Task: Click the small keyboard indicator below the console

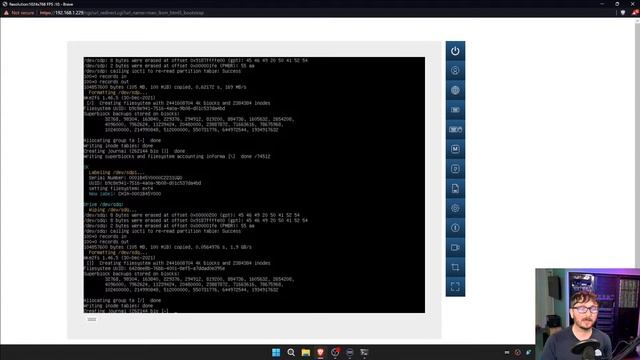Action: [x=92, y=319]
